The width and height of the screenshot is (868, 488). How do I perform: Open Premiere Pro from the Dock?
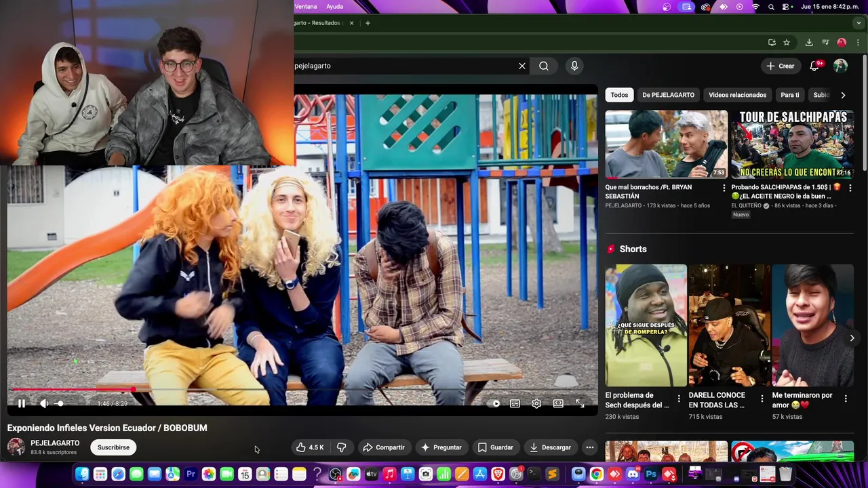tap(191, 474)
